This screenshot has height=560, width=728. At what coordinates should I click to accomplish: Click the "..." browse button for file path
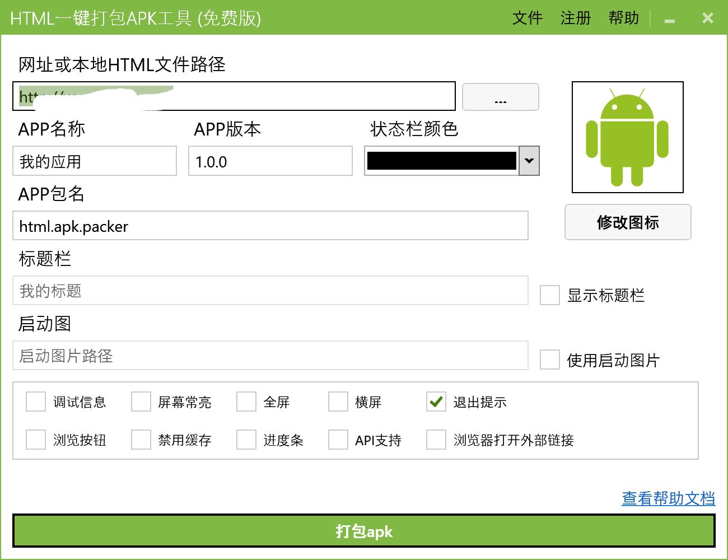coord(500,97)
